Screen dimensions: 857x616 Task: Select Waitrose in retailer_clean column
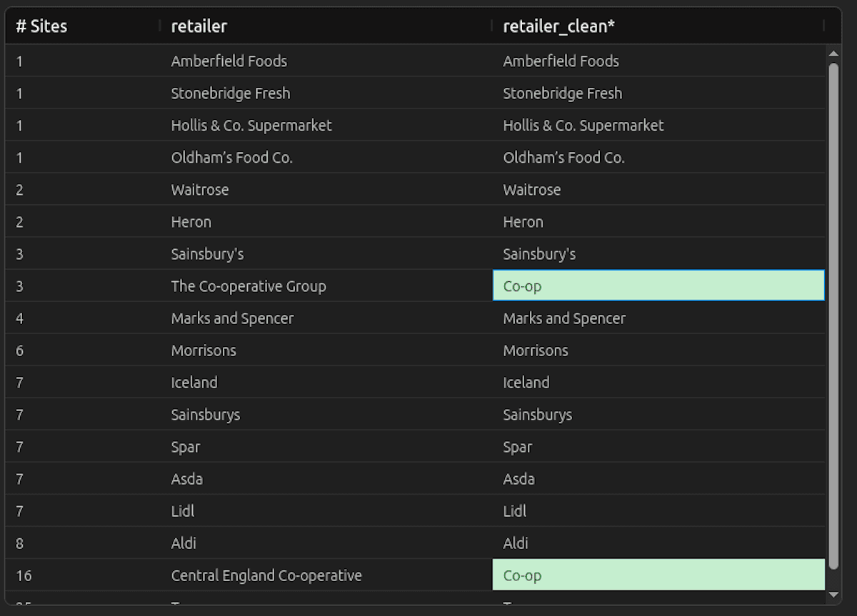pyautogui.click(x=532, y=189)
